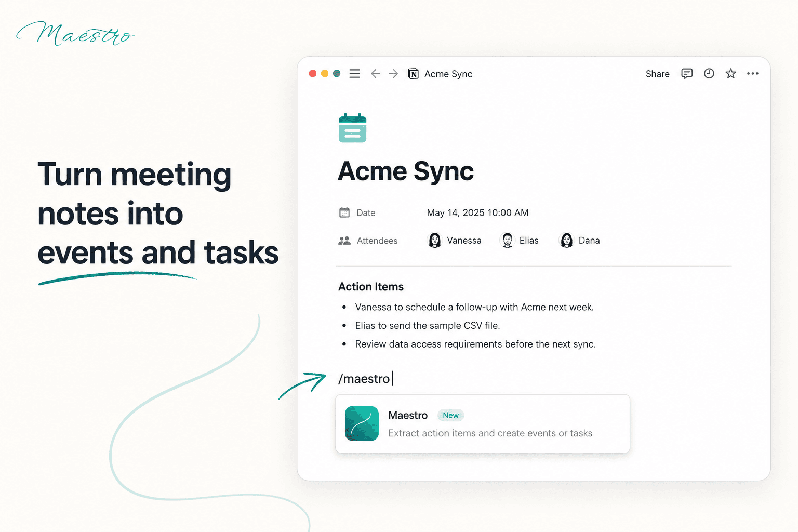Click the green fullscreen window dot
Screen dimensions: 798x532
click(x=337, y=74)
